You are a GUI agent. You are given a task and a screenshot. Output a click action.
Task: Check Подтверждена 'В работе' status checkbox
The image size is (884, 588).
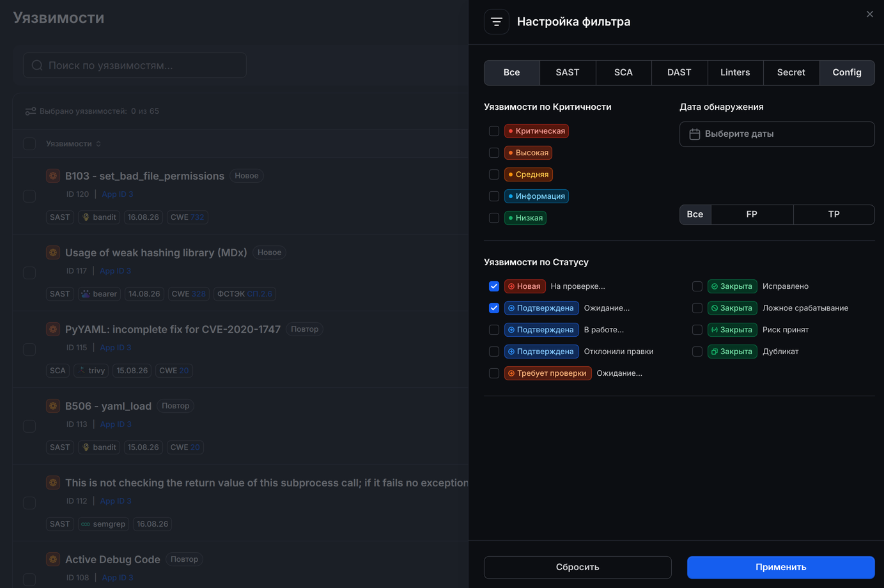point(494,330)
